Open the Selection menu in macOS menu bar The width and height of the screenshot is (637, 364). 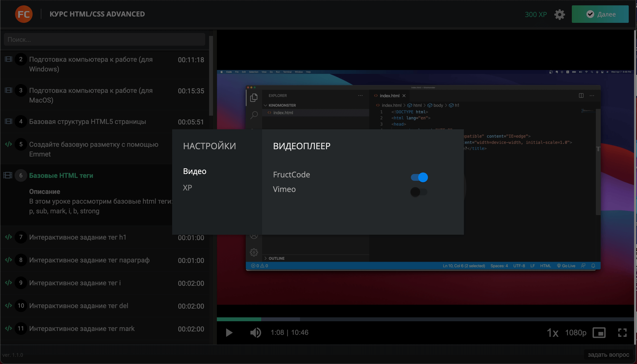click(x=254, y=72)
